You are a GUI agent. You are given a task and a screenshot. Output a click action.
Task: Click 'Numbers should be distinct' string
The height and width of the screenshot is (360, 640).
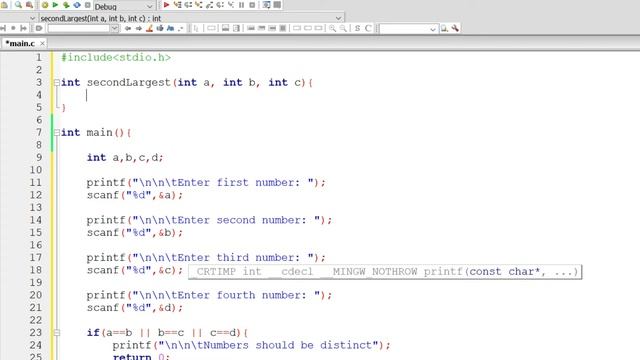point(268,345)
